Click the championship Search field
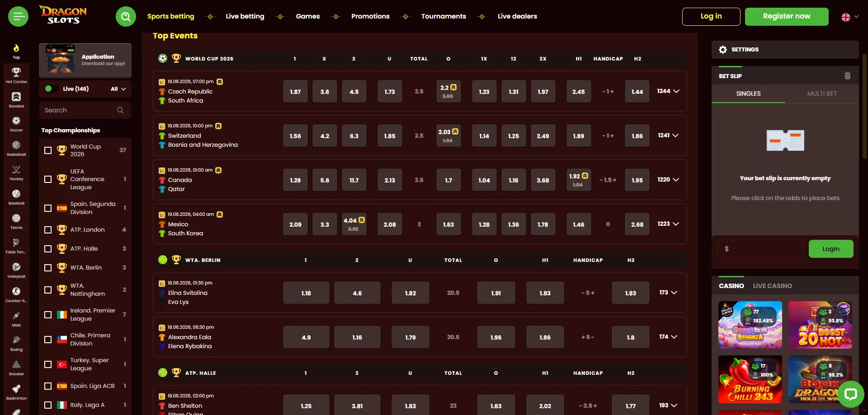The height and width of the screenshot is (415, 868). (85, 110)
